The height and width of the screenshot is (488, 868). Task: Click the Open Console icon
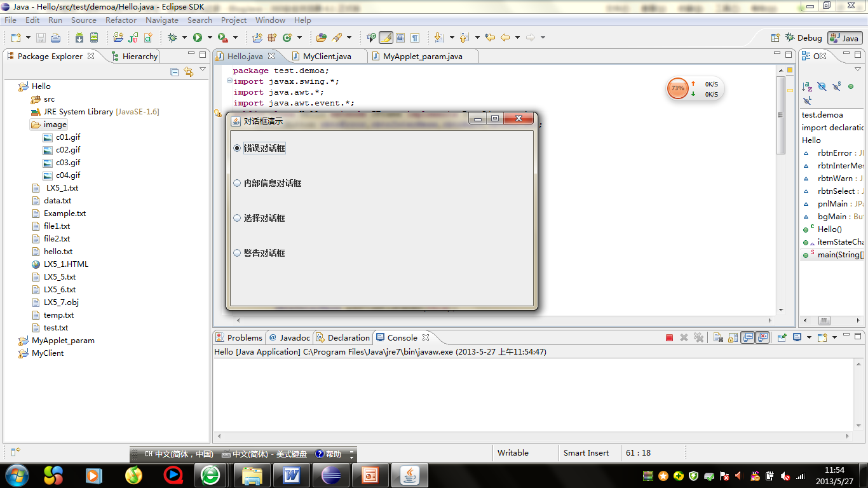coord(822,337)
